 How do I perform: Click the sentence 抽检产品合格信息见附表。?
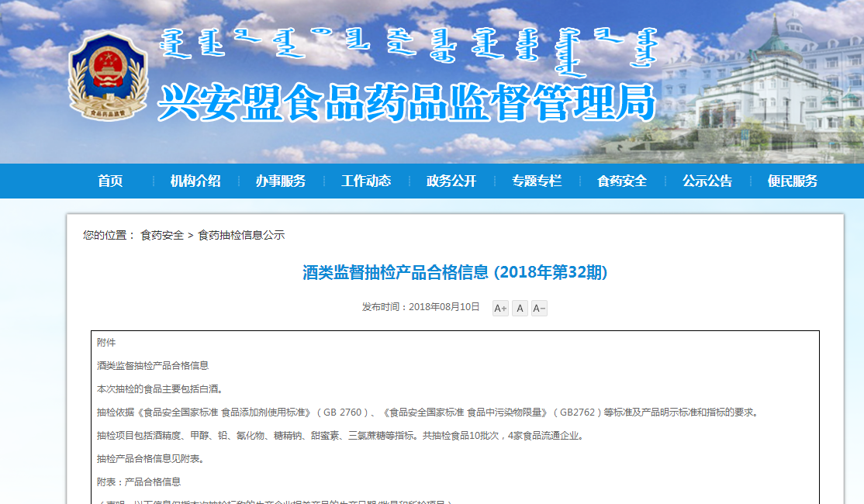coord(151,459)
